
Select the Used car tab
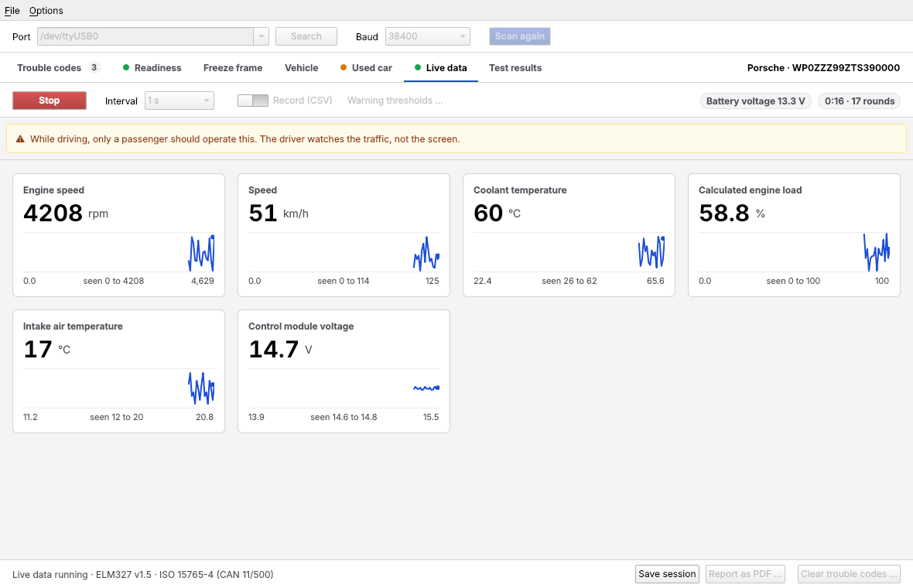(366, 67)
